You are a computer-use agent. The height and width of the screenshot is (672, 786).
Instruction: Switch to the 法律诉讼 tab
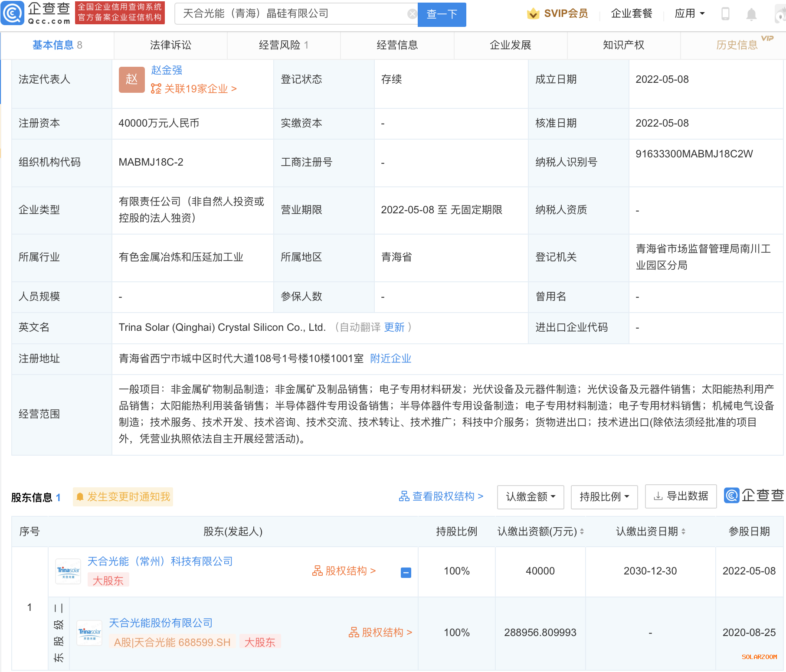[170, 45]
